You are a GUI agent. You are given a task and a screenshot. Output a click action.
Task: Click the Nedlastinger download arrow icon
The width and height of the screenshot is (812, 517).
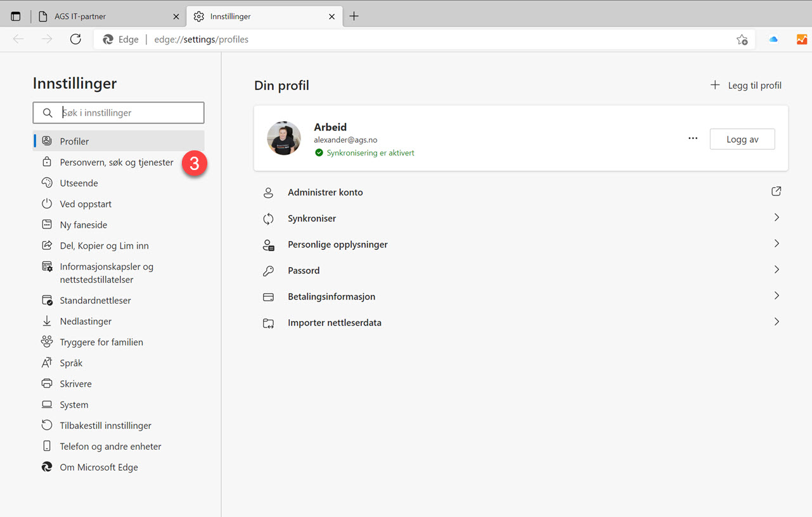click(x=47, y=321)
